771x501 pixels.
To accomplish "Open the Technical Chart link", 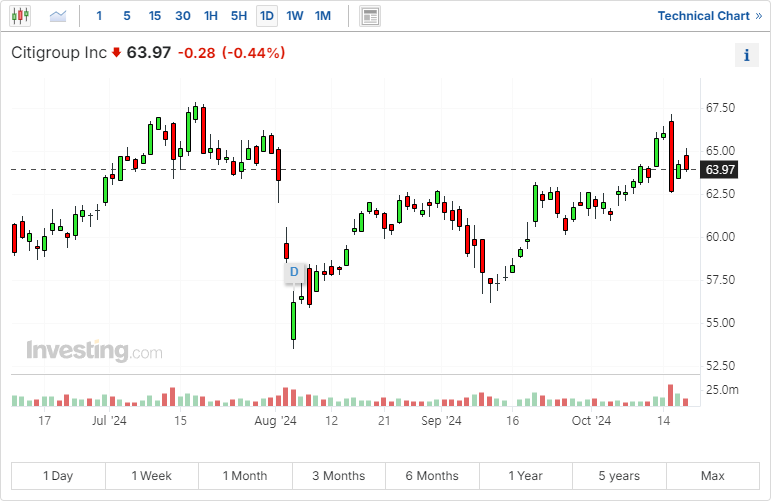I will click(710, 16).
